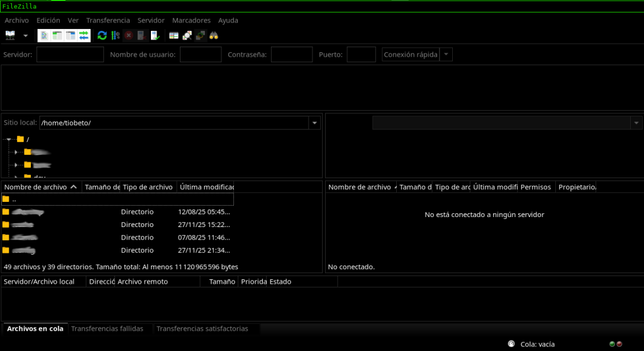
Task: Open the directory listing filters icon
Action: pyautogui.click(x=174, y=36)
